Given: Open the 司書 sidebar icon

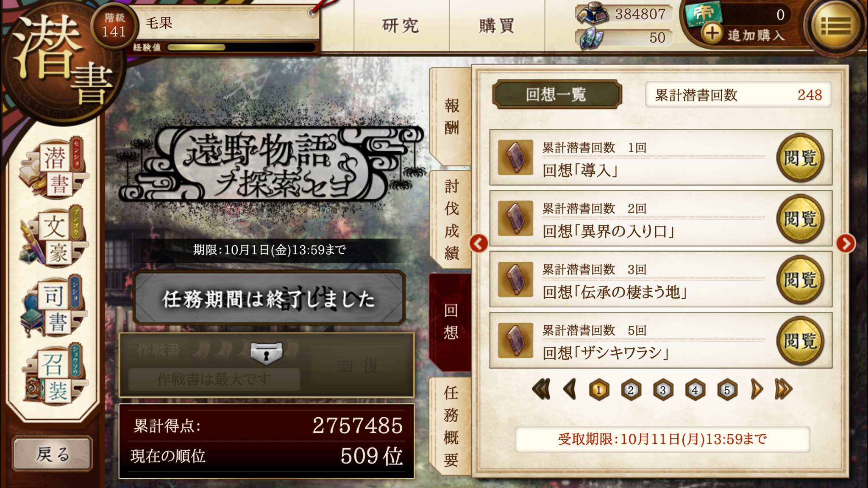Looking at the screenshot, I should pos(54,306).
